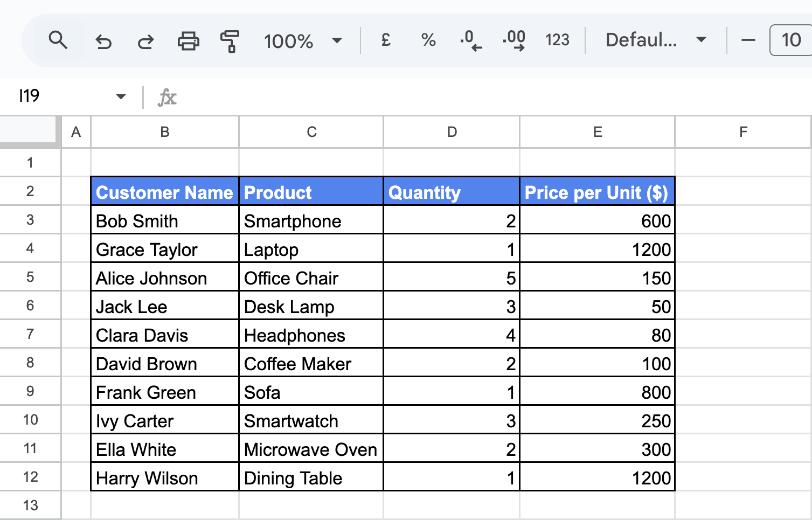Click Decrease decimal places icon

click(471, 40)
